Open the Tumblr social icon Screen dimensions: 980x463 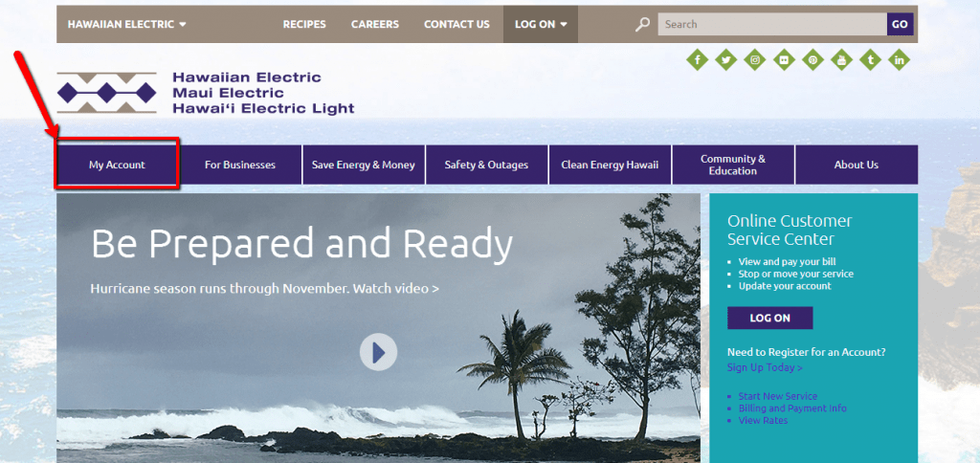871,60
